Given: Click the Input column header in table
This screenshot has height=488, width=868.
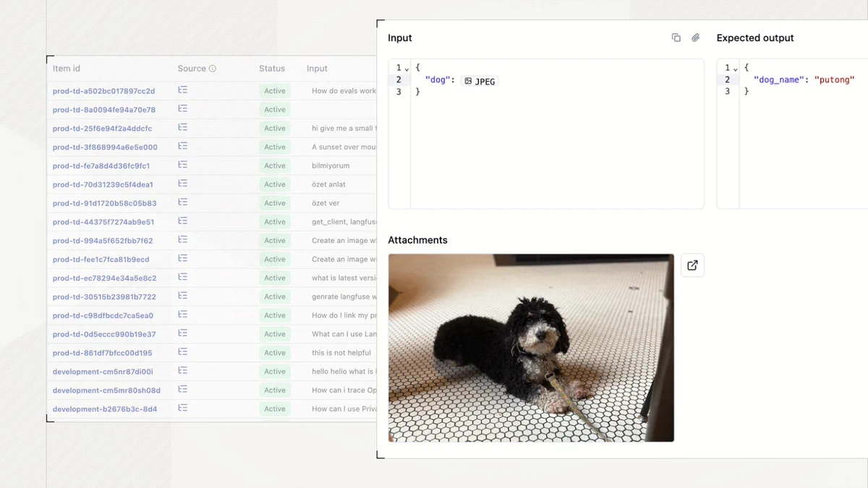Looking at the screenshot, I should (x=317, y=69).
